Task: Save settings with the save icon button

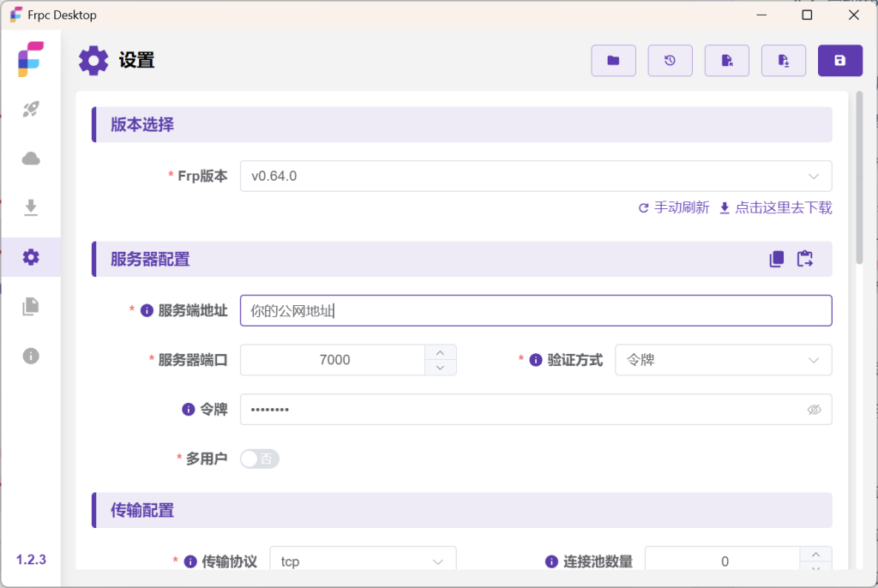Action: [839, 60]
